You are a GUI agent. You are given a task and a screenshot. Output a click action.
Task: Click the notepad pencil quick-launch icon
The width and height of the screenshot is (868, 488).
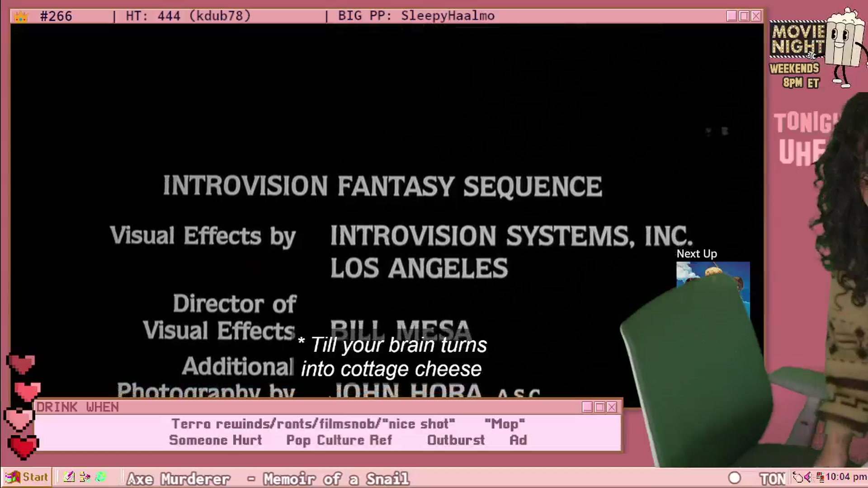69,477
